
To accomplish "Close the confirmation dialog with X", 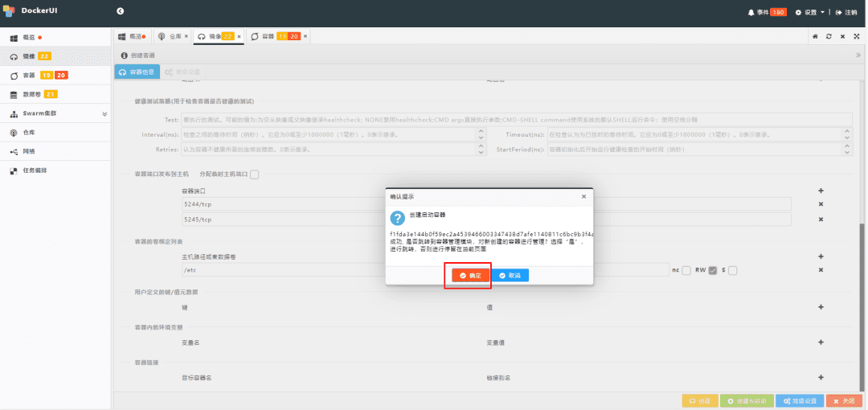I will click(583, 196).
